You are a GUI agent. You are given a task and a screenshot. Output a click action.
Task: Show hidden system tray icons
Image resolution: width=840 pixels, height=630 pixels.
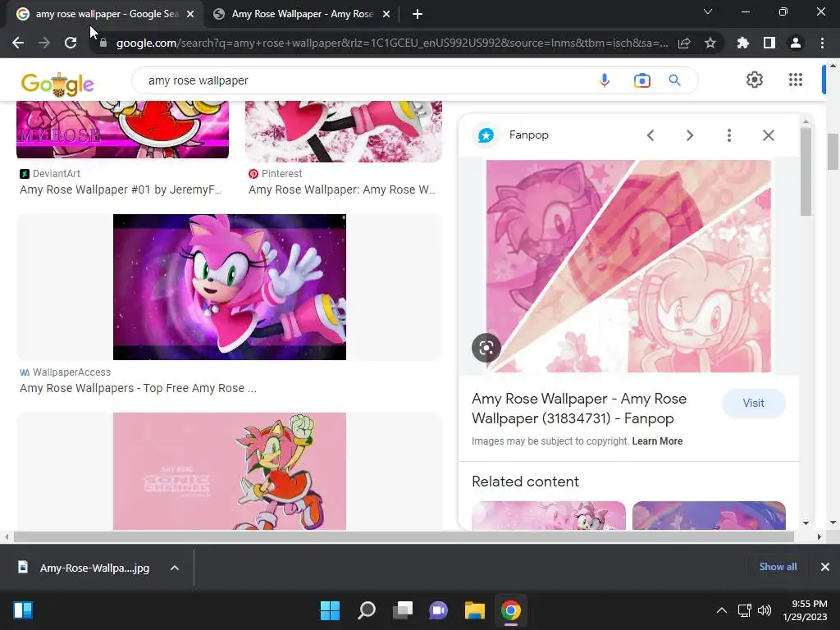722,610
